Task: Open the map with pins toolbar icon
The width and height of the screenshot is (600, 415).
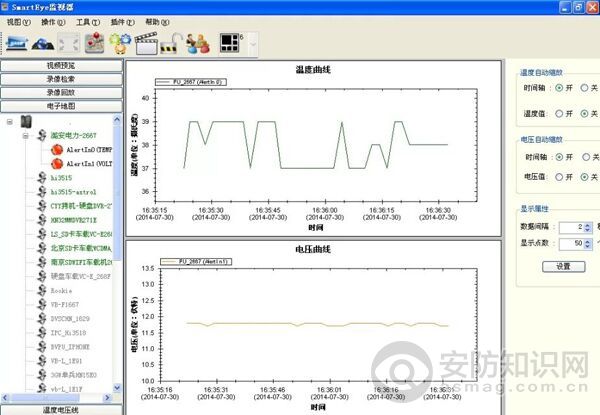Action: 94,43
